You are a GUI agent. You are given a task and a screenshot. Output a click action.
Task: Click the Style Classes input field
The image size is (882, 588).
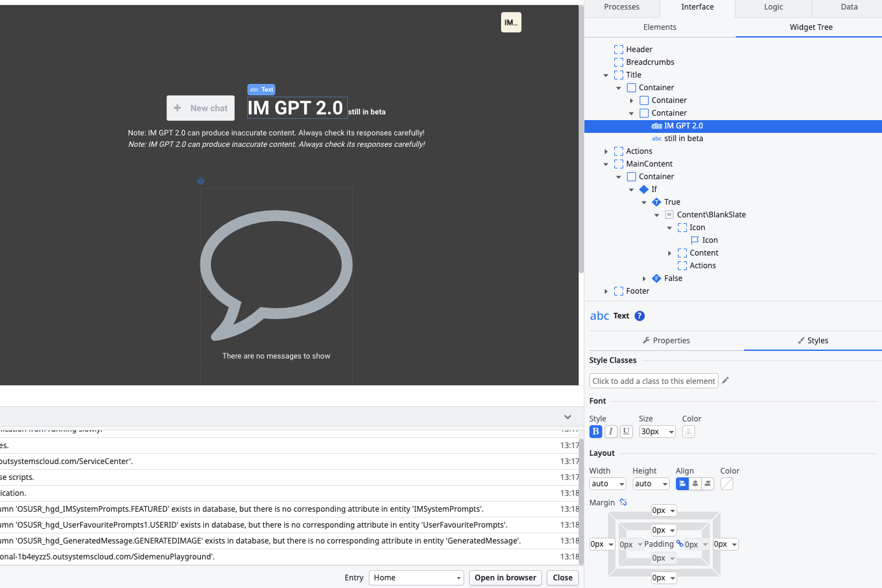(x=654, y=381)
